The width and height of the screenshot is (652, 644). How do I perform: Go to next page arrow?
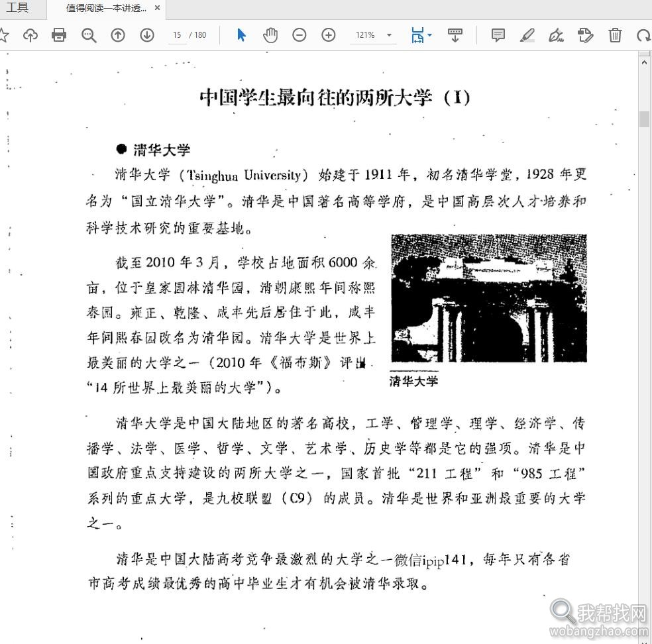click(147, 35)
